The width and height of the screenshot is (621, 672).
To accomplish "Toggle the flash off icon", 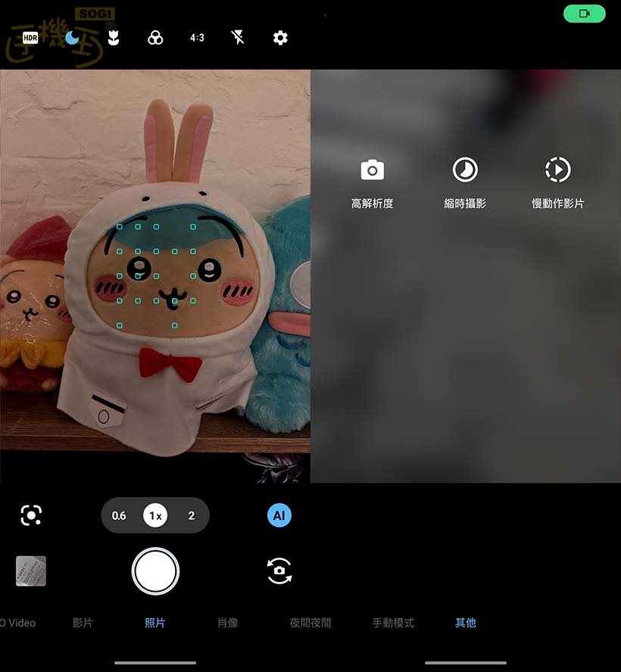I will [x=238, y=38].
